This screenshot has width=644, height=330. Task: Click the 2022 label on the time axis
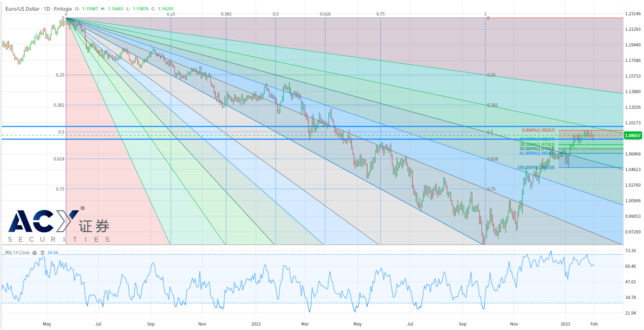tap(255, 323)
